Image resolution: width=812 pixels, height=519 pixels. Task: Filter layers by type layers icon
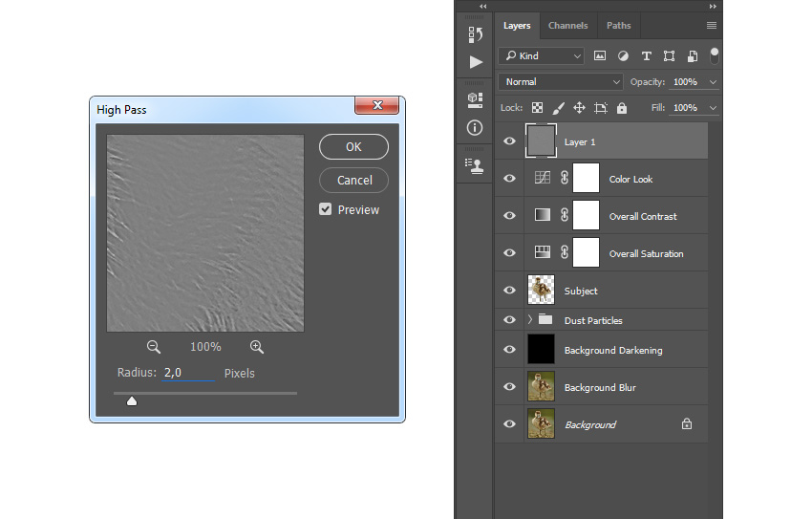pos(647,56)
